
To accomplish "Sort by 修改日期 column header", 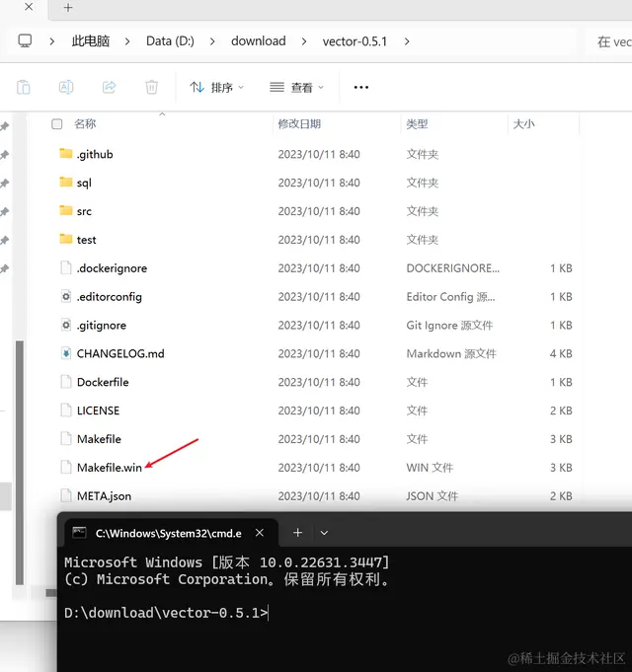I will 299,124.
